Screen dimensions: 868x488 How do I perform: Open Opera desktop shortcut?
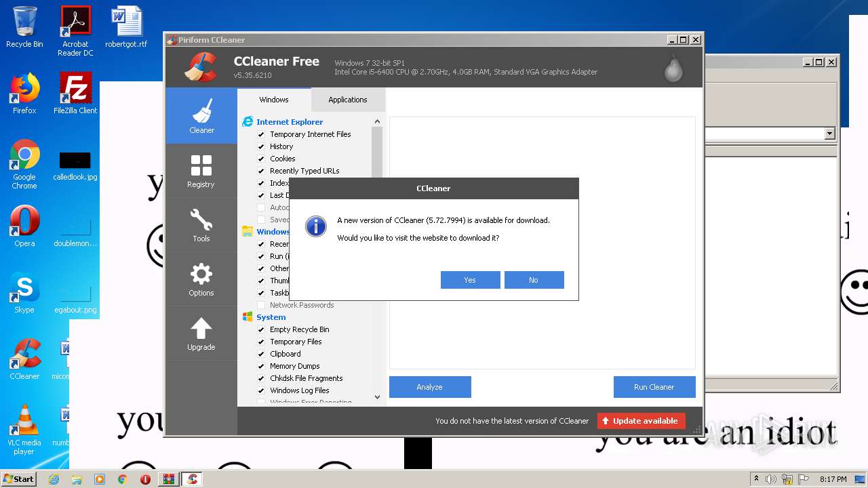[x=24, y=226]
